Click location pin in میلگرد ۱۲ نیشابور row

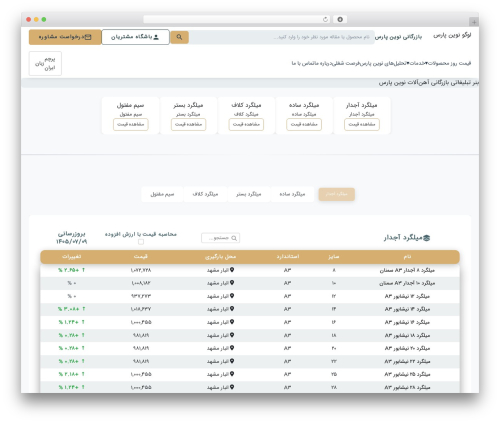(232, 296)
